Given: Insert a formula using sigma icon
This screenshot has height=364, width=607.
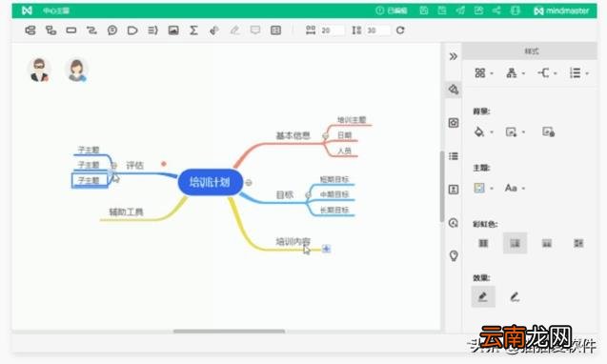Looking at the screenshot, I should click(x=193, y=30).
